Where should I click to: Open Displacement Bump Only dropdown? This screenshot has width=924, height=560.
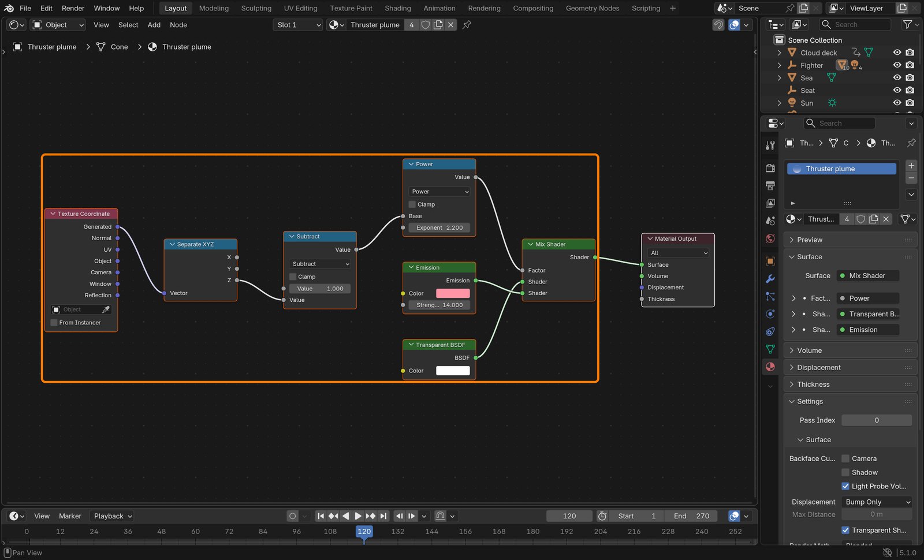tap(877, 502)
